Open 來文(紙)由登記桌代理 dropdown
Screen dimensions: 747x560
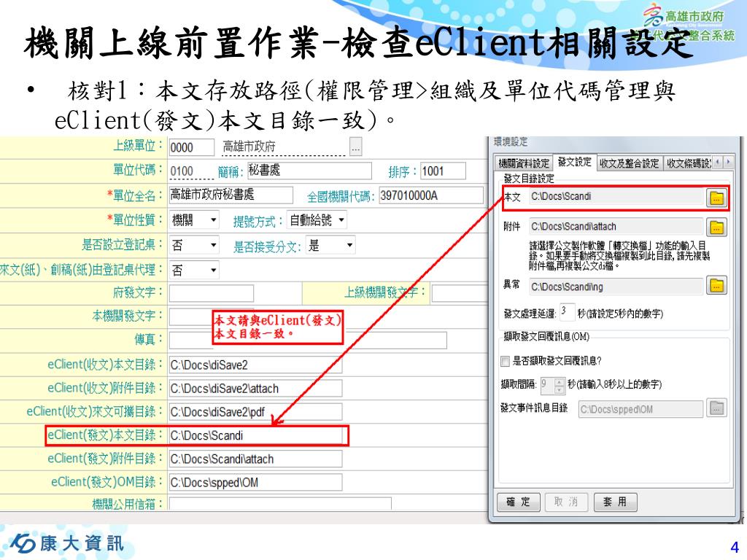[x=194, y=271]
